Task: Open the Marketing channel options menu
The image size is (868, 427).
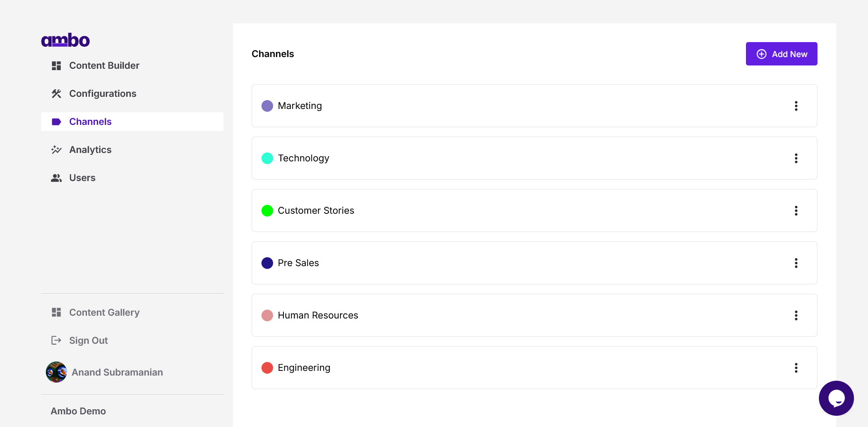Action: [x=796, y=106]
